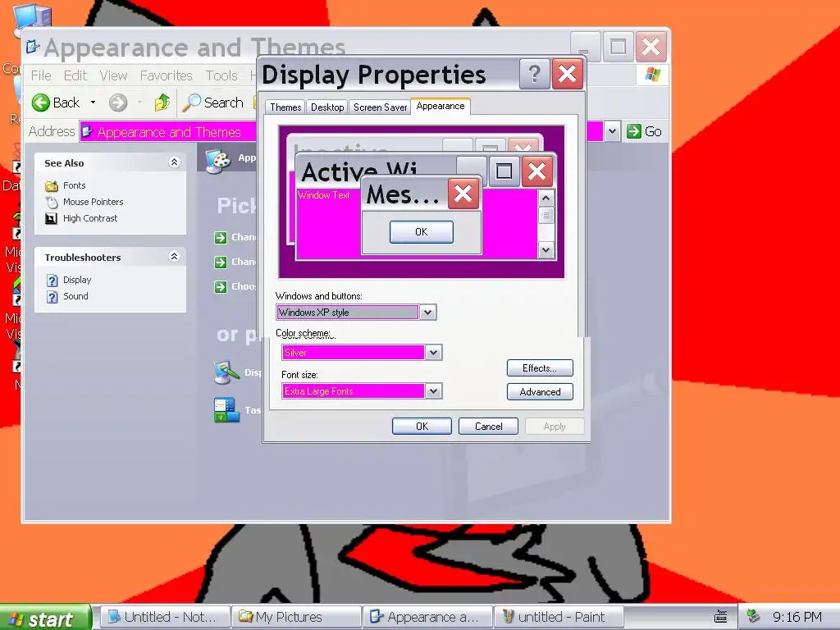Click the Mouse Pointers icon
Viewport: 840px width, 630px height.
52,202
